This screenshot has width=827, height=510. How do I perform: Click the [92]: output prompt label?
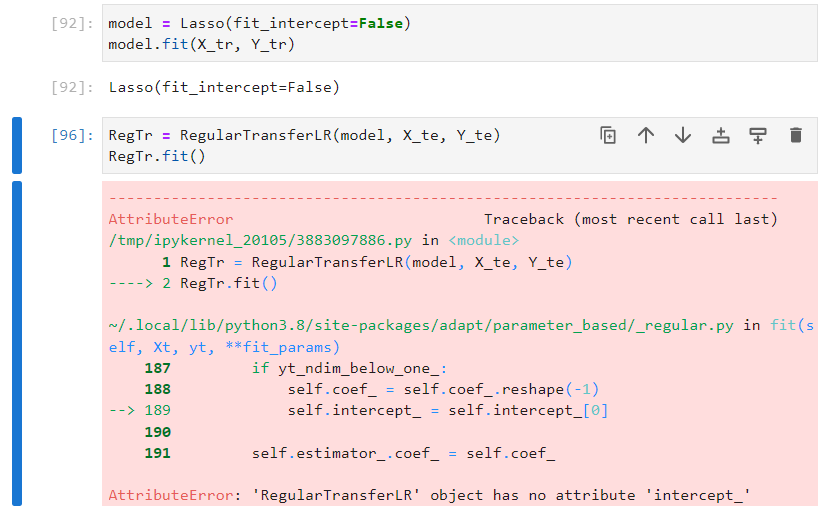click(72, 87)
